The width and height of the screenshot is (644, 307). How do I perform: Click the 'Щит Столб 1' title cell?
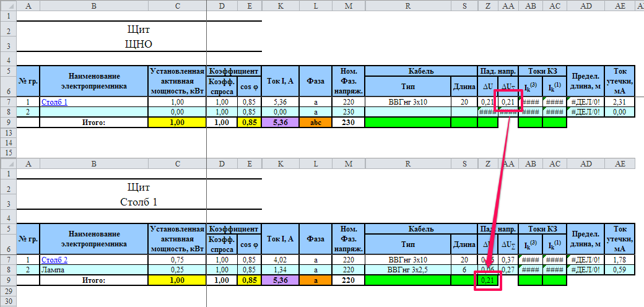139,202
